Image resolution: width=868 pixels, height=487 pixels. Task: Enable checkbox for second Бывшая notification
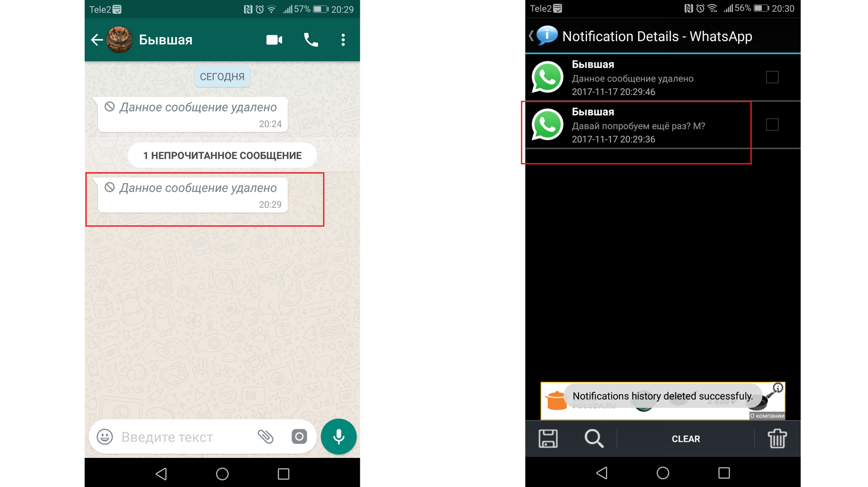pos(771,124)
